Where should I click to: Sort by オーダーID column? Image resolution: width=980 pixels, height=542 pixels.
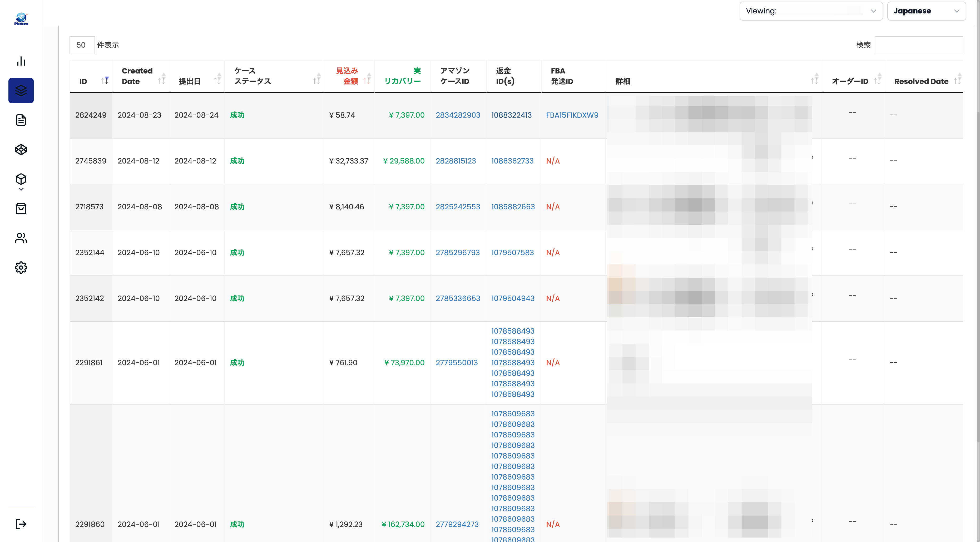coord(853,76)
